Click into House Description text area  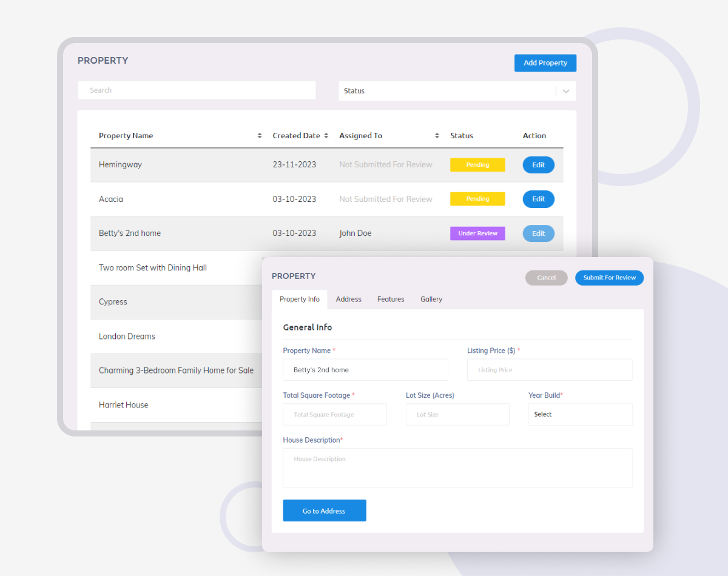tap(457, 468)
